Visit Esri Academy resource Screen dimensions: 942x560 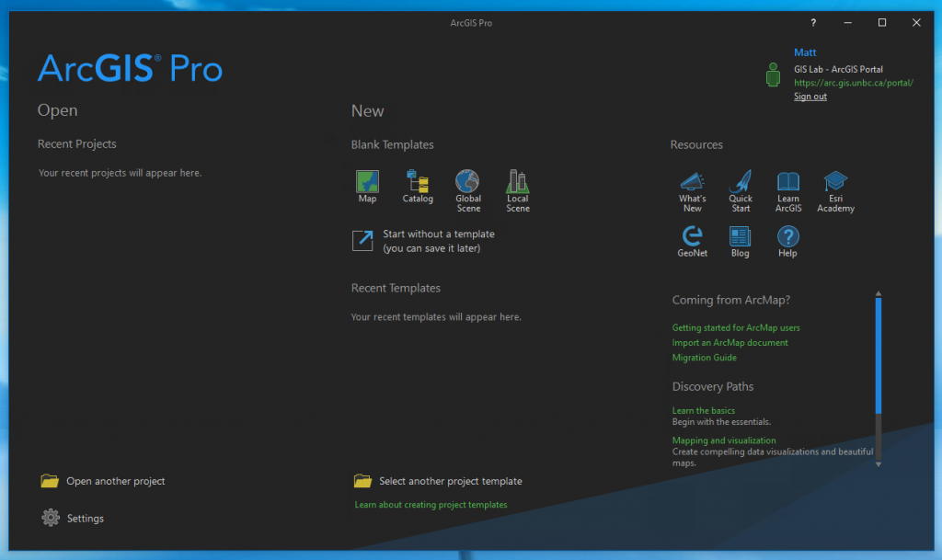(835, 191)
